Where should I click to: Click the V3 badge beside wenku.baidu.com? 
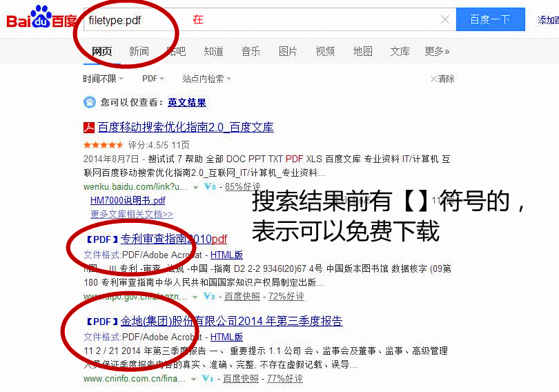210,186
